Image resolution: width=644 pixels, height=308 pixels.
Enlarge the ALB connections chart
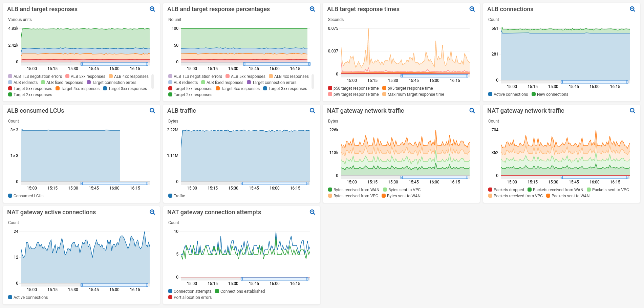(632, 9)
